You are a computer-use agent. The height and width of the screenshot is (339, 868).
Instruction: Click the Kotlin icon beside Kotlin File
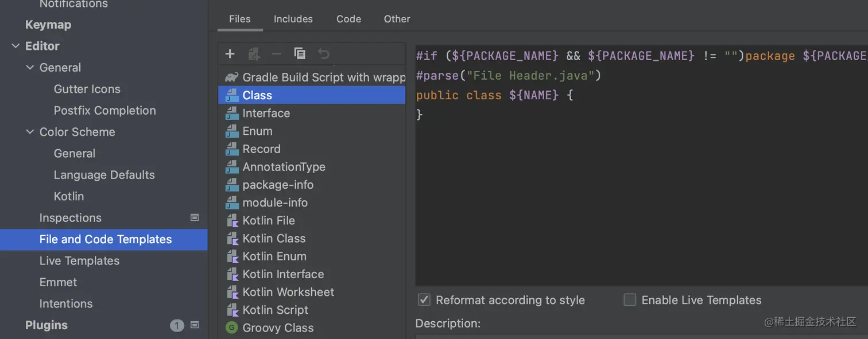pos(232,220)
